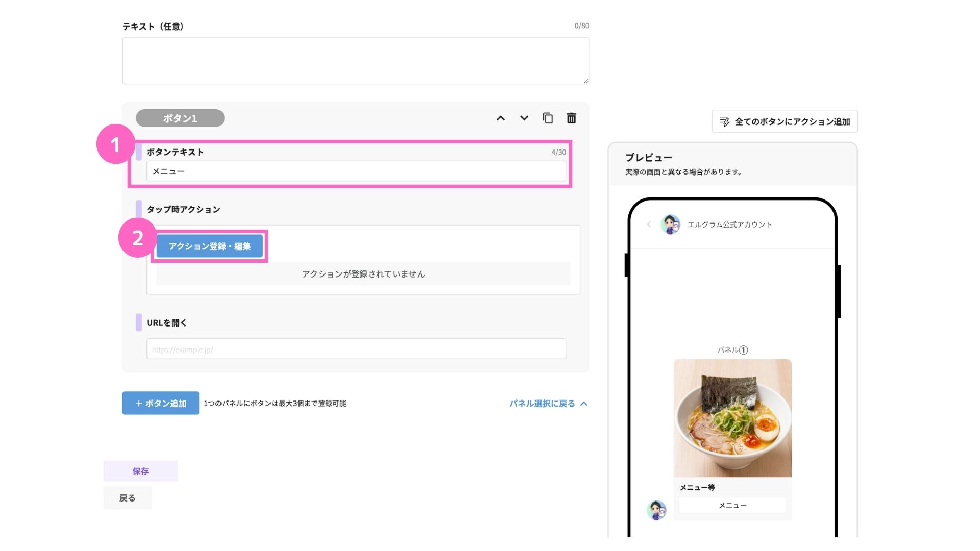Click the エルグラム account avatar in preview header
980x551 pixels.
pos(670,224)
